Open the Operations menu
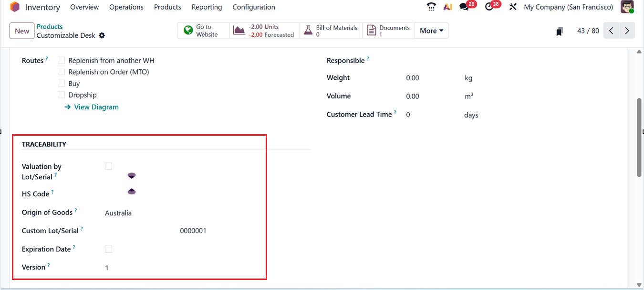The image size is (644, 290). pos(126,7)
